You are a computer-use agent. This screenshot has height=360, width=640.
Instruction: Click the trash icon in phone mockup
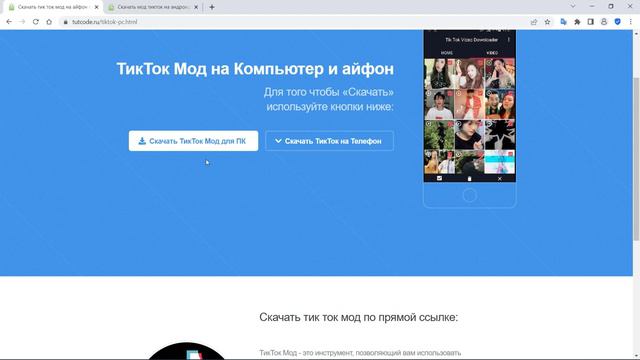(469, 179)
